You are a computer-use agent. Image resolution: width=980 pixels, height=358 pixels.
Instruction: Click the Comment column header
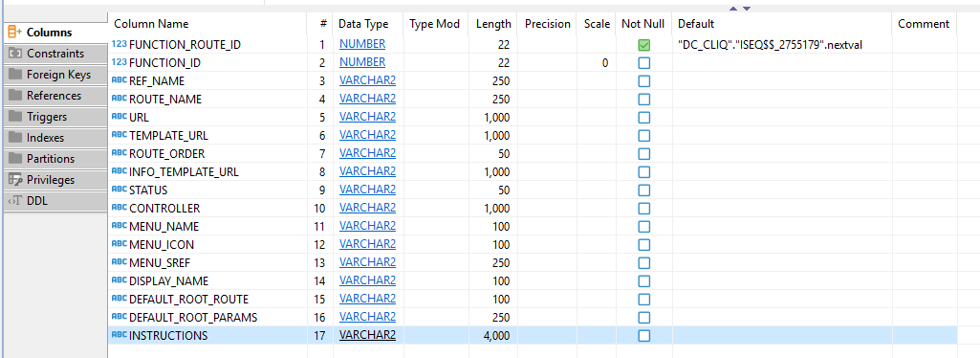click(924, 24)
